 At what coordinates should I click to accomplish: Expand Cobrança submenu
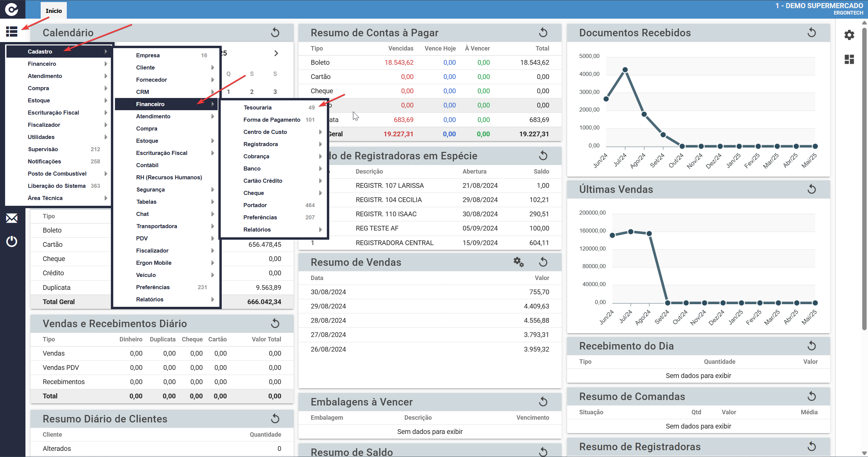(274, 156)
